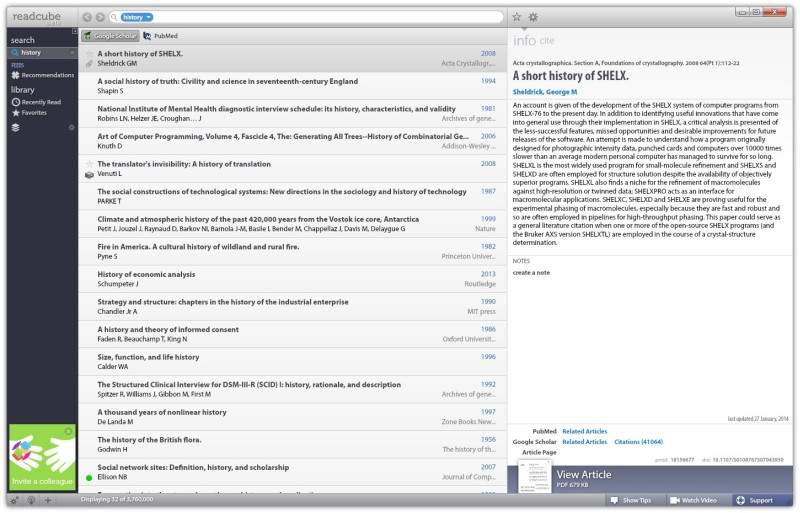Open Favorites in the library

point(29,113)
